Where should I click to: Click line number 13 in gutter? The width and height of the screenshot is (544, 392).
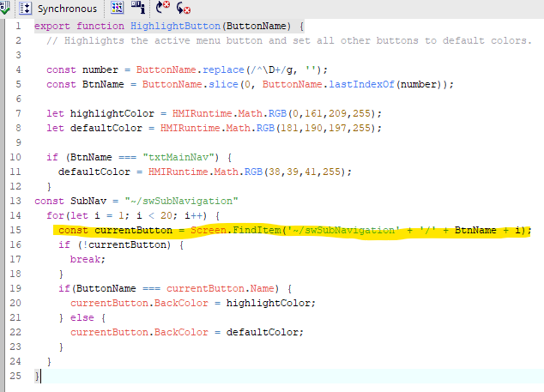point(15,201)
